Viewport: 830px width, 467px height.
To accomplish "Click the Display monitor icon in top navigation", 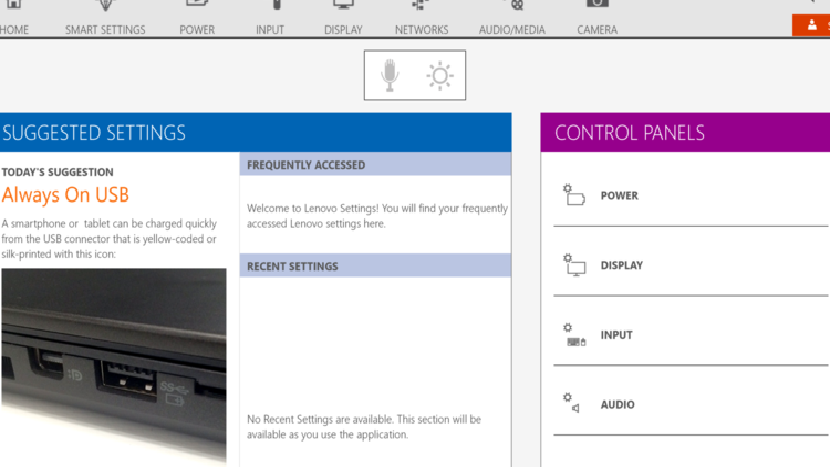I will point(343,6).
